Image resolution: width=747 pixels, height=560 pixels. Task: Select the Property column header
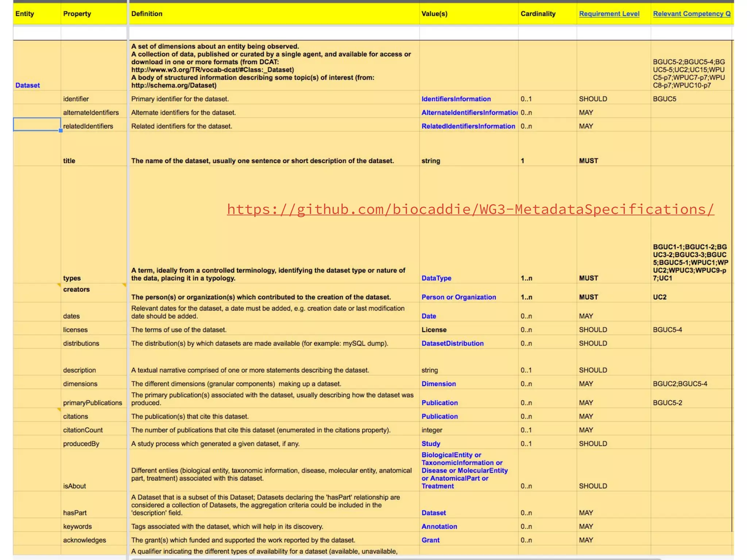(x=94, y=14)
